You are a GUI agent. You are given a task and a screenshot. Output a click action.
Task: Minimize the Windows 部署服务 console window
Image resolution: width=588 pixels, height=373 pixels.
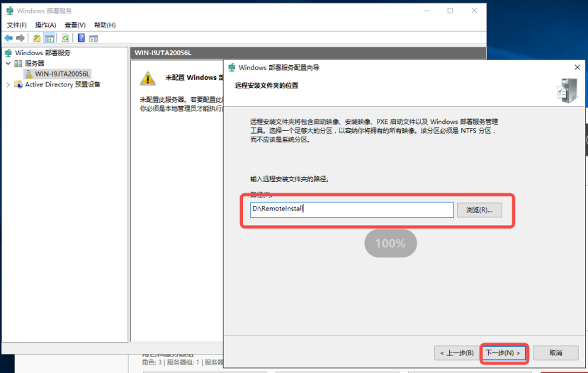(x=426, y=11)
